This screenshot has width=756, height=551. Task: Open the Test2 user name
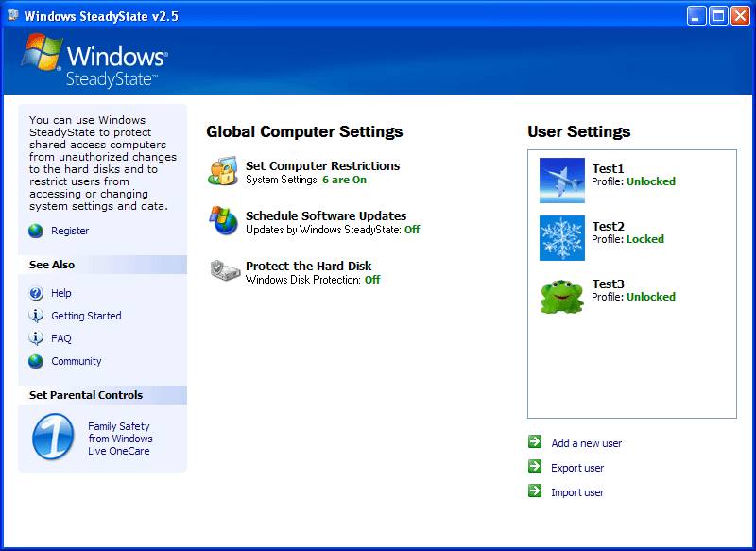click(x=608, y=226)
